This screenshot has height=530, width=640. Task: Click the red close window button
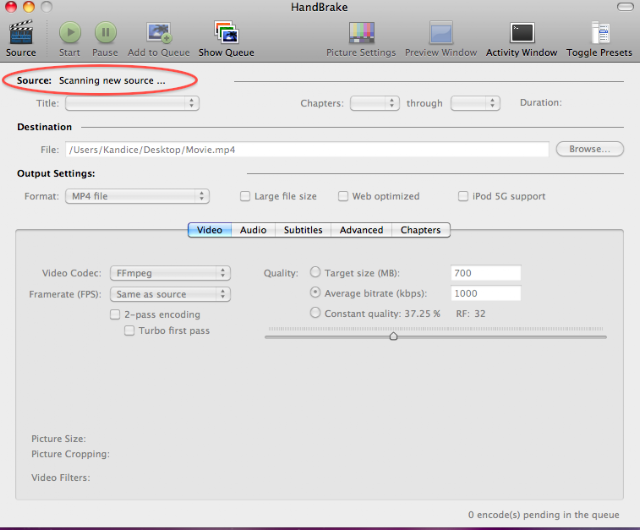click(11, 7)
